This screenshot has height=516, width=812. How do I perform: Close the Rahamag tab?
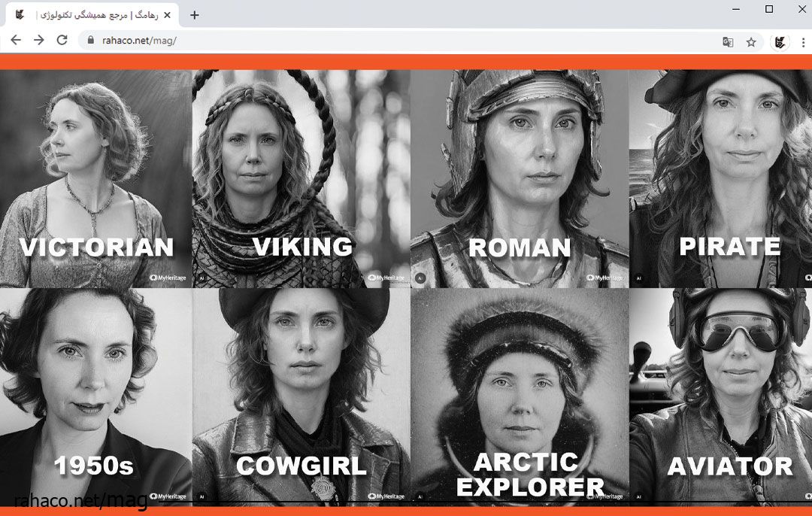[x=167, y=15]
